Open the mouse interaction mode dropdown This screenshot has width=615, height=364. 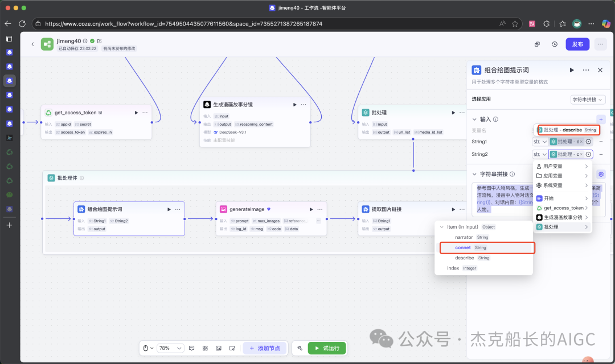tap(148, 348)
